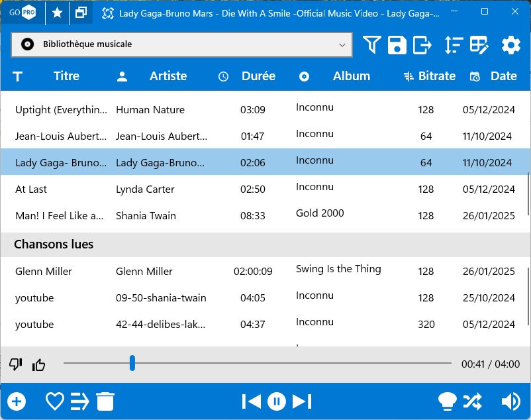This screenshot has height=420, width=531.
Task: Open settings gear in toolbar
Action: (x=510, y=44)
